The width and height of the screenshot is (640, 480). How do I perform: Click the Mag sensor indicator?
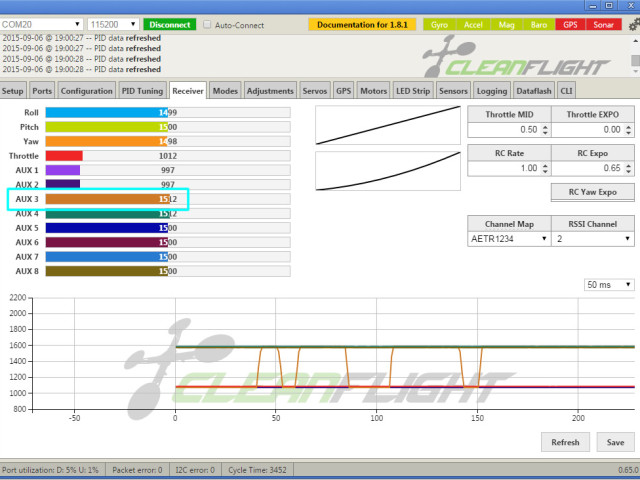[x=507, y=24]
